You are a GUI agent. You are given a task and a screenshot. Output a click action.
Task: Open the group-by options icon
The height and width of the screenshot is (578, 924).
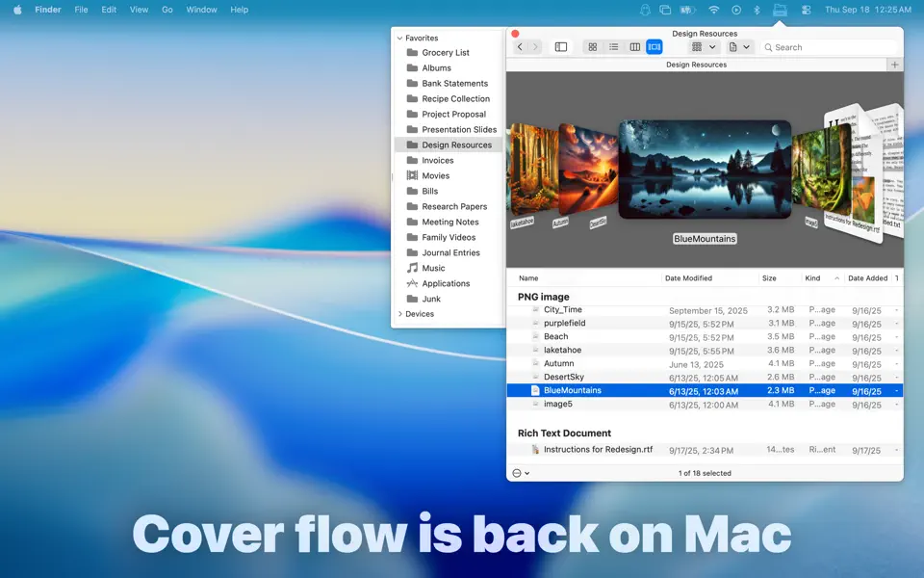[x=697, y=46]
